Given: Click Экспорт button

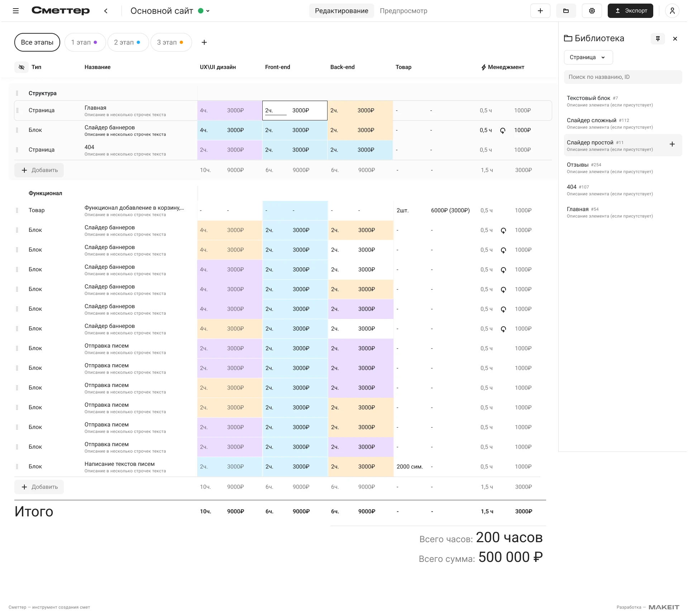Looking at the screenshot, I should 630,11.
